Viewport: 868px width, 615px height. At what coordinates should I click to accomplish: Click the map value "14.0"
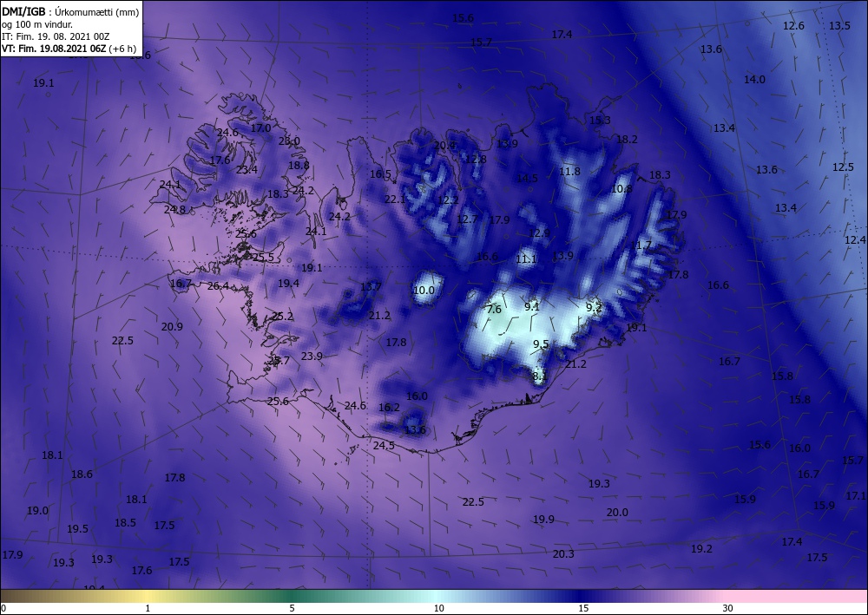point(754,80)
